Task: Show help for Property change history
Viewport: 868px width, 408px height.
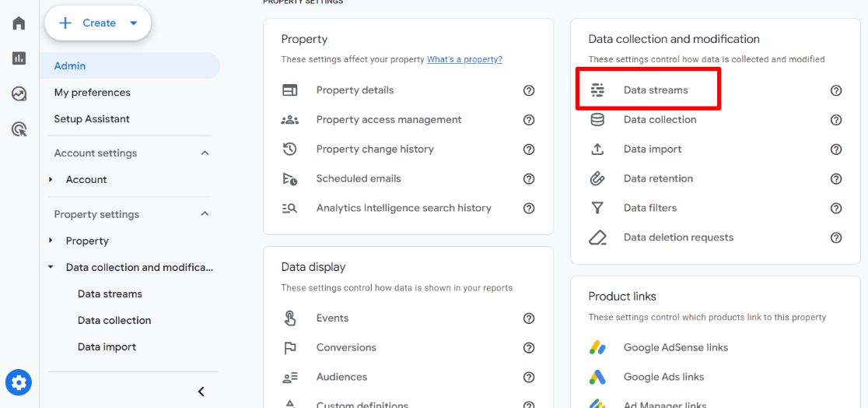Action: 529,149
